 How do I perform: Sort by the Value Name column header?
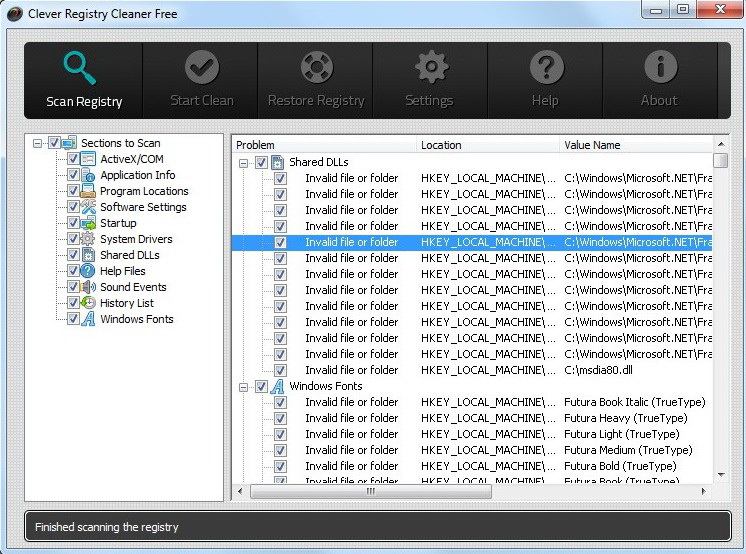[x=636, y=145]
